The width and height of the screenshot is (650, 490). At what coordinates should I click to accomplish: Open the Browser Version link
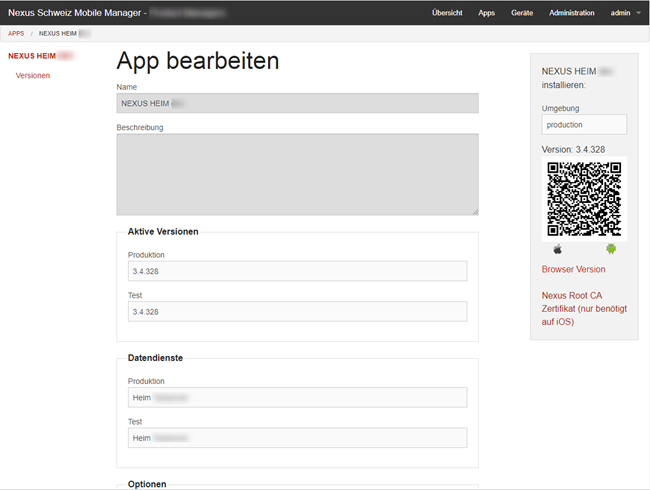coord(573,269)
